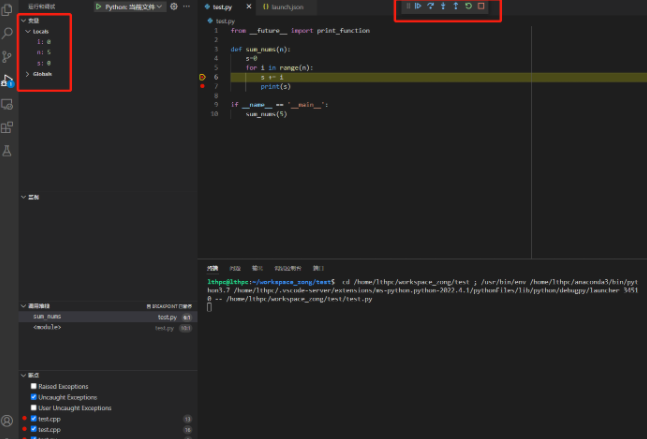Viewport: 647px width, 439px height.
Task: Switch to the launch.json tab
Action: click(x=285, y=7)
